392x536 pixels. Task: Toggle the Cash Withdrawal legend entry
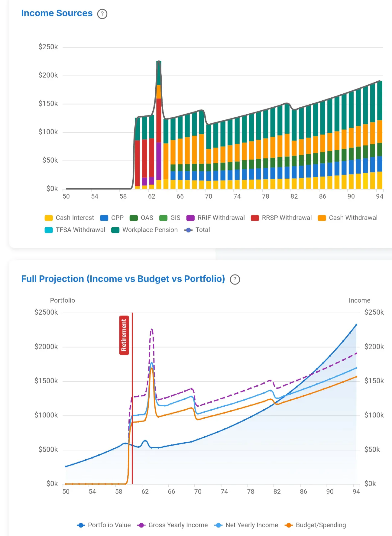348,218
